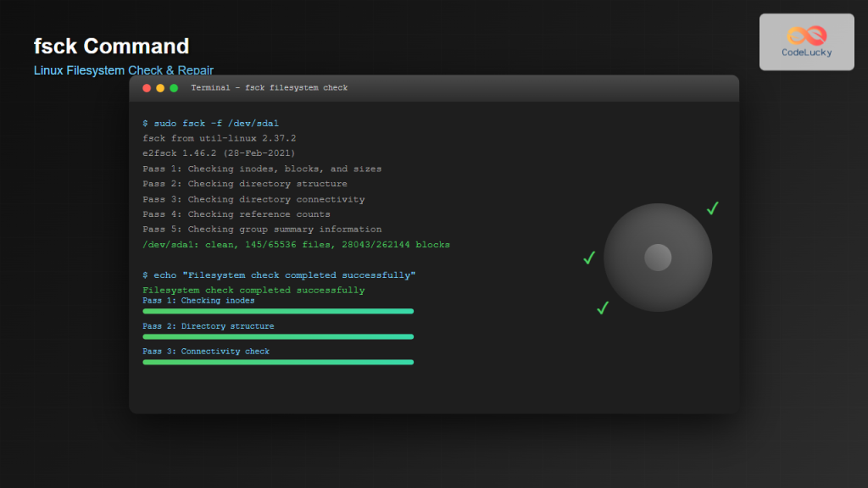Click the left green checkmark beside the disk
The width and height of the screenshot is (868, 488).
(x=589, y=258)
